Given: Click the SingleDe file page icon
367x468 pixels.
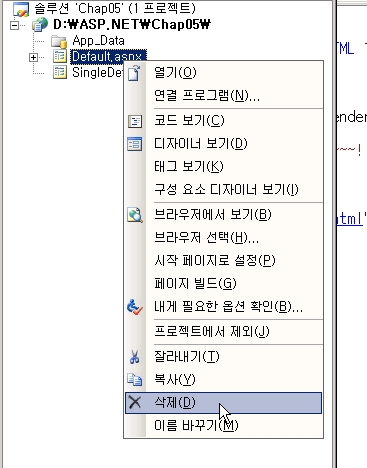Looking at the screenshot, I should (60, 72).
